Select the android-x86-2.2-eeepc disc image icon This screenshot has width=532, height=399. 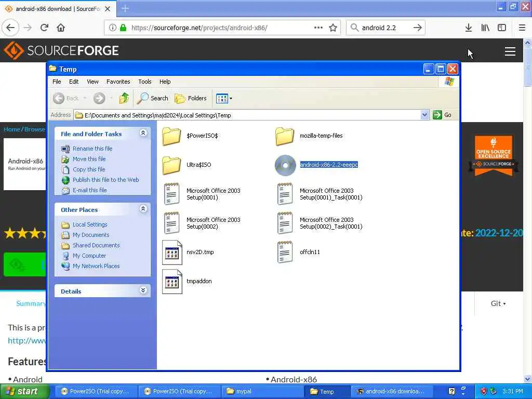coord(285,165)
